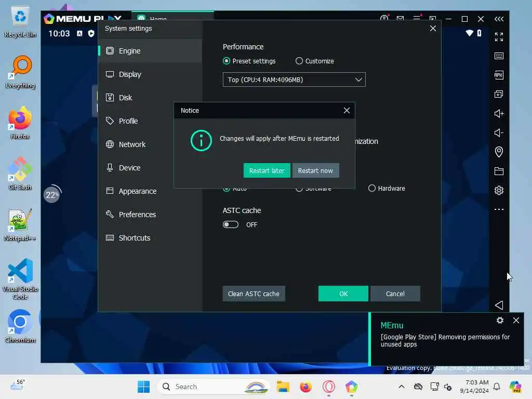Viewport: 532px width, 399px height.
Task: Click Restart later in the Notice dialog
Action: coord(267,170)
